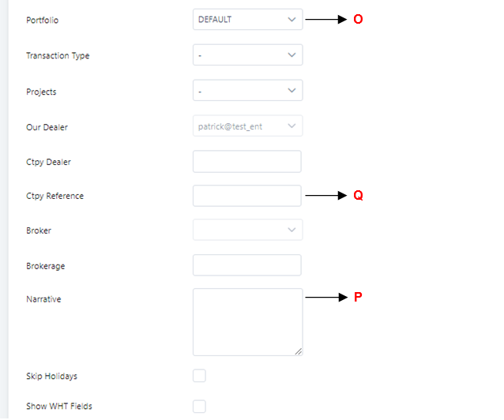This screenshot has width=504, height=420.
Task: Select the Brokerage input box
Action: pyautogui.click(x=247, y=265)
